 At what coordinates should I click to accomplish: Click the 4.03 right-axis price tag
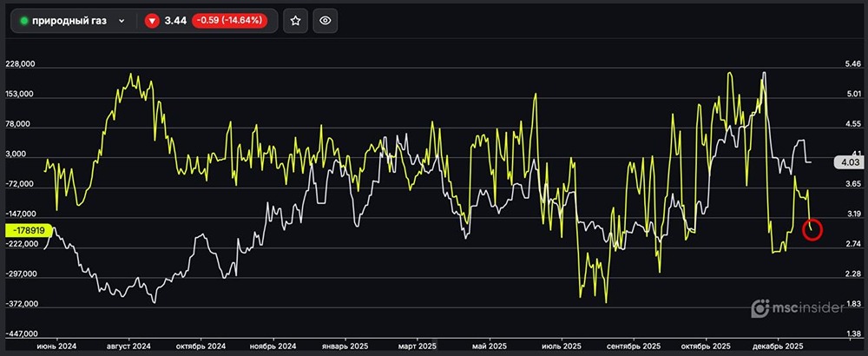(x=849, y=162)
